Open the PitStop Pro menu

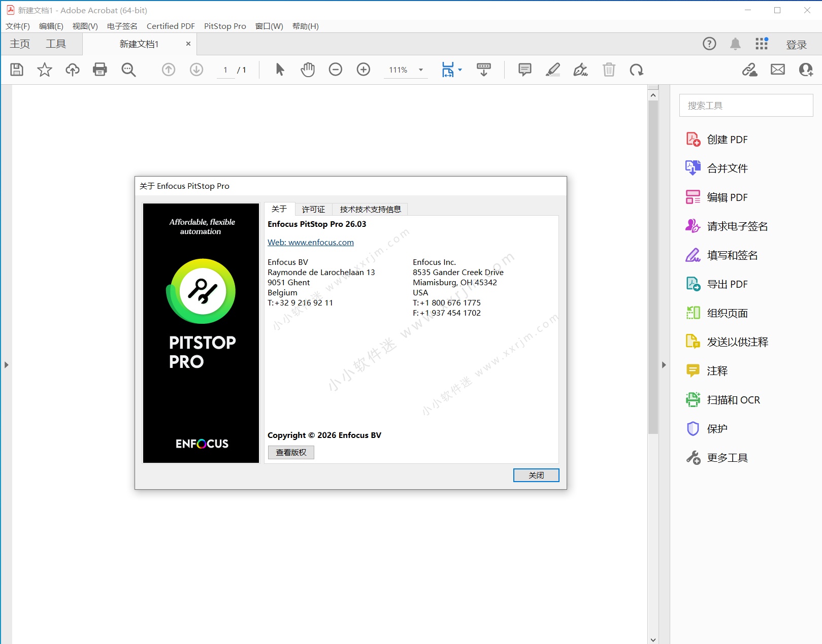(x=224, y=26)
